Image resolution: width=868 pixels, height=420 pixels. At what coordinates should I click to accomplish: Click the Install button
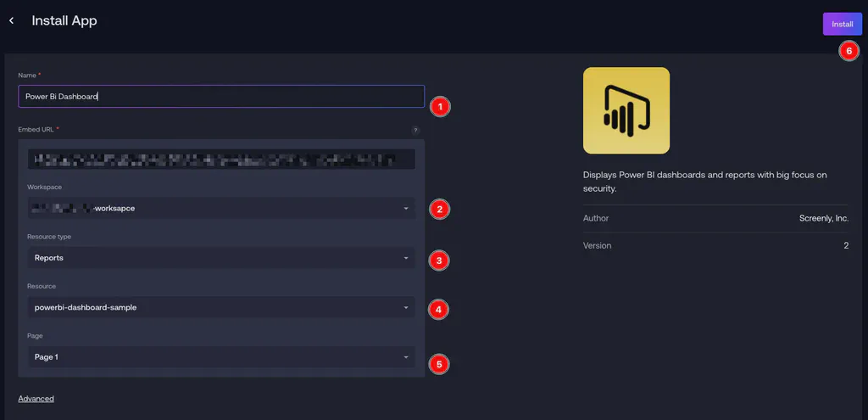842,25
